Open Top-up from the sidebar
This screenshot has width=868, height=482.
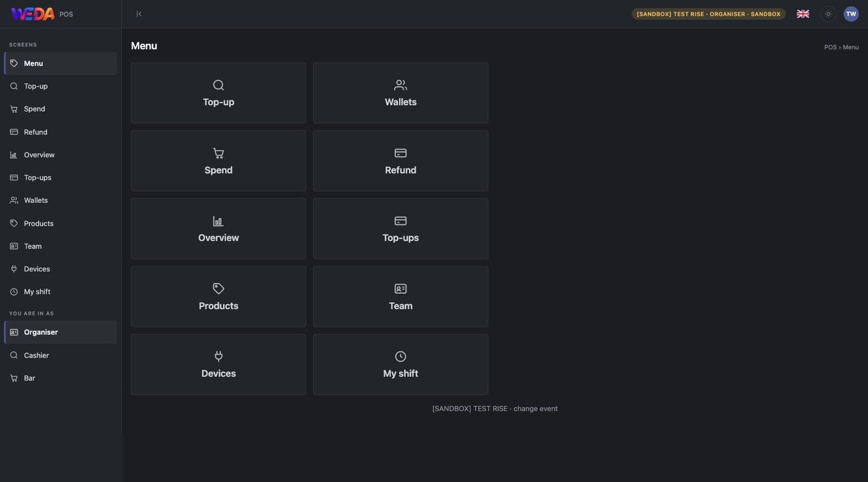(x=61, y=86)
